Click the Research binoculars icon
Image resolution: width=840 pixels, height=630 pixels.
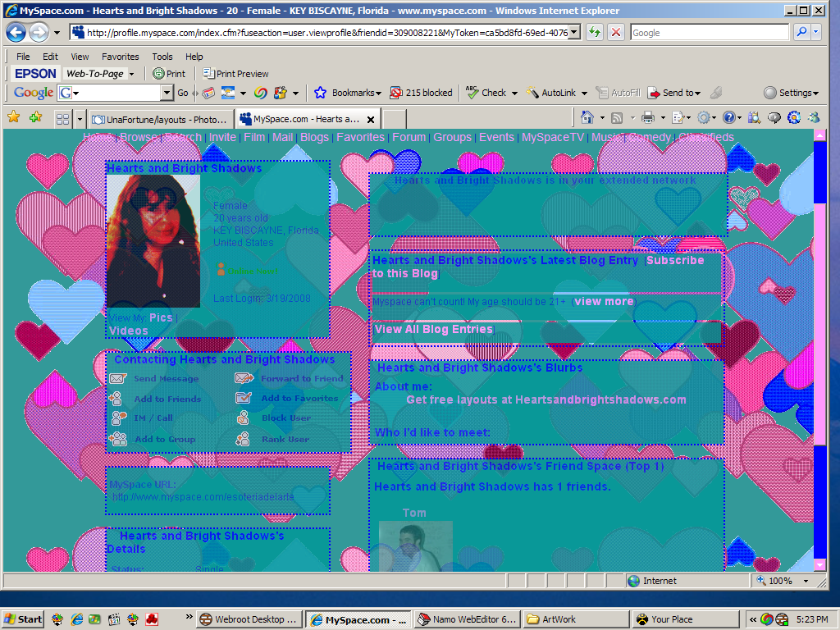coord(755,117)
